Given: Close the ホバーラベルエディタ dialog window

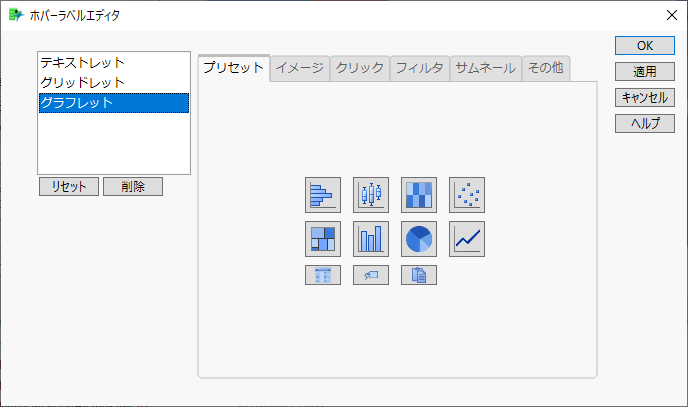Looking at the screenshot, I should (671, 15).
